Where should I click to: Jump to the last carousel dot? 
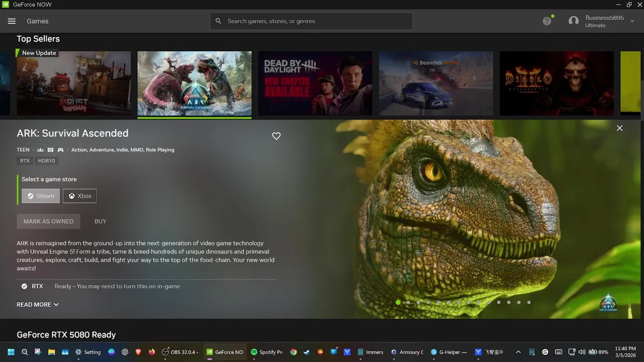click(x=529, y=302)
